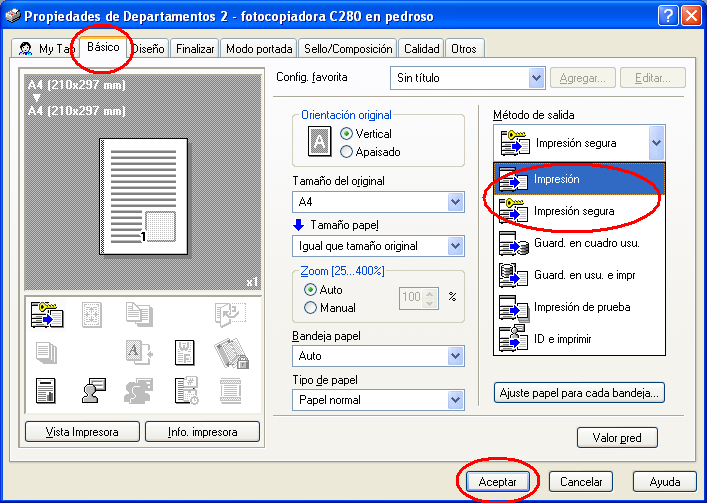The height and width of the screenshot is (503, 707).
Task: Switch to the Diseño tab
Action: coord(149,49)
